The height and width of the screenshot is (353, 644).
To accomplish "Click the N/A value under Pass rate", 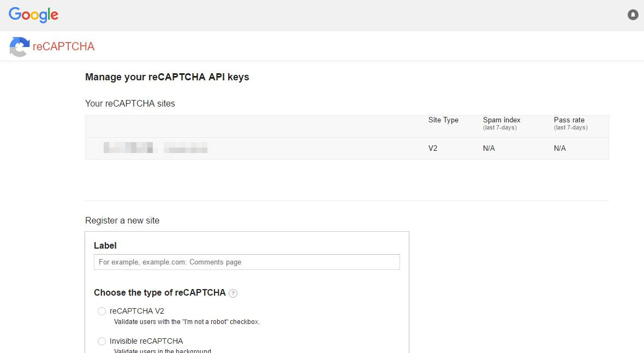I will click(x=560, y=149).
